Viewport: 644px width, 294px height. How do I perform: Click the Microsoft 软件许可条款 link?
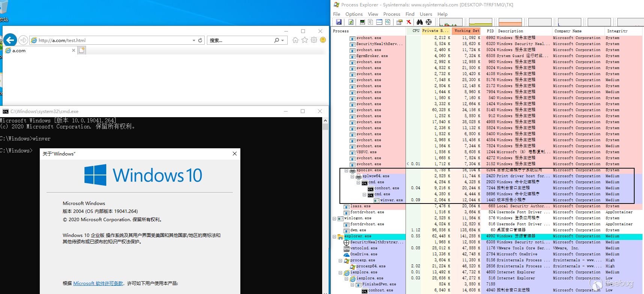[x=98, y=283]
